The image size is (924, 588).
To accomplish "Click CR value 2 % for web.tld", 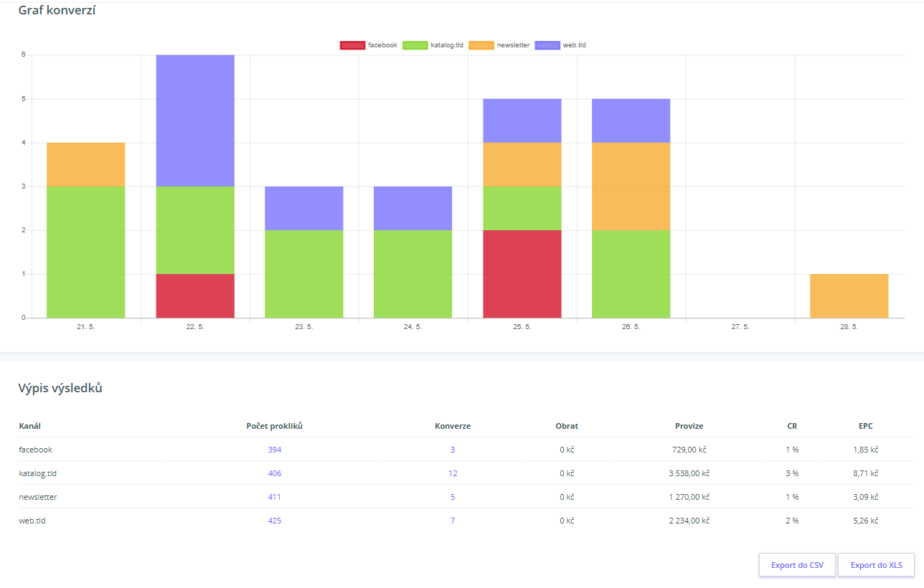I will [792, 521].
